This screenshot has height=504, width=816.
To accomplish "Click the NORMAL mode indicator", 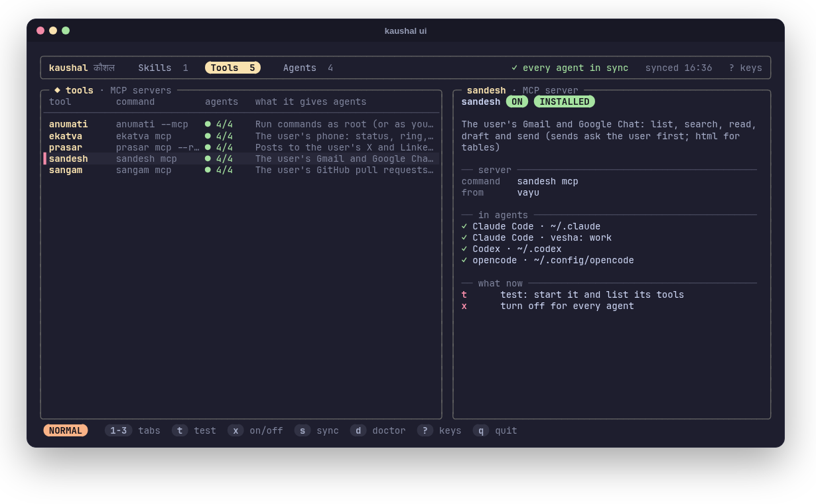I will tap(66, 430).
